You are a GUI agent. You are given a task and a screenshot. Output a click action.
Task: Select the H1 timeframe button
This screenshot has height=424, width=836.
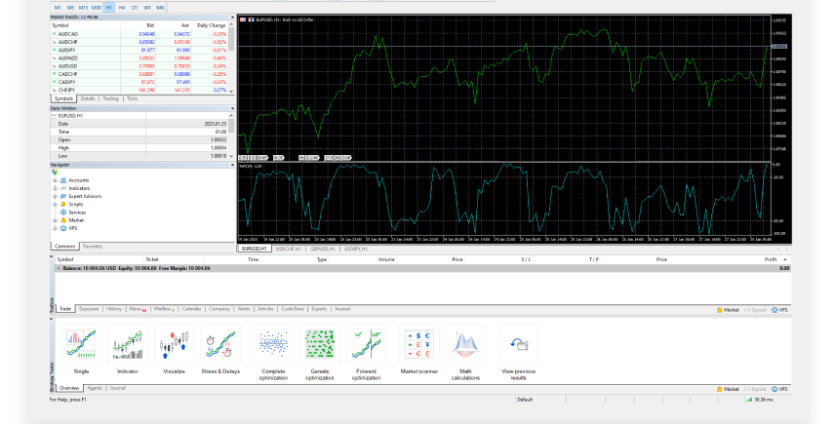109,7
